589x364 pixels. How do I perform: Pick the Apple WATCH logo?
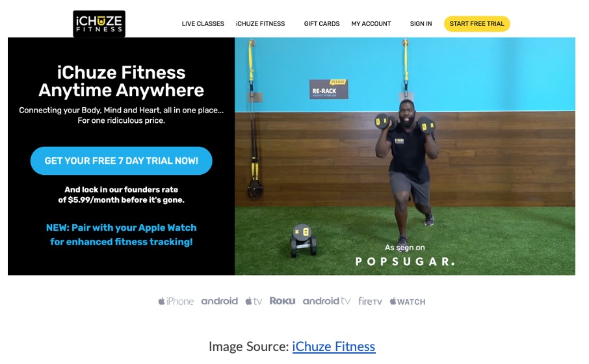[x=408, y=301]
